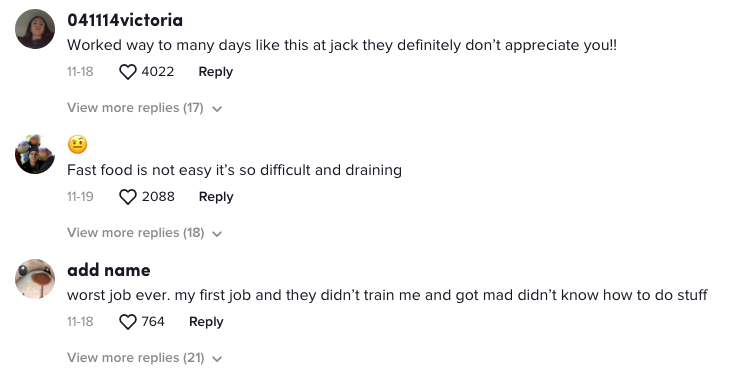
Task: Reply to add name's comment
Action: tap(206, 322)
